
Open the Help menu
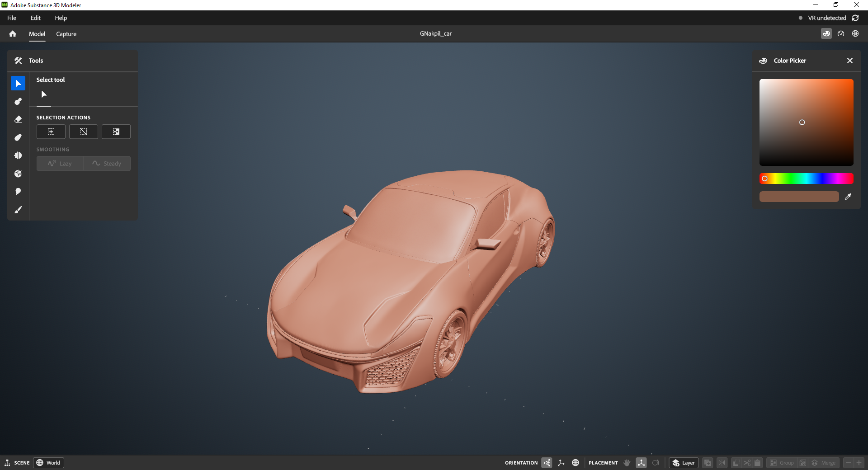click(61, 18)
